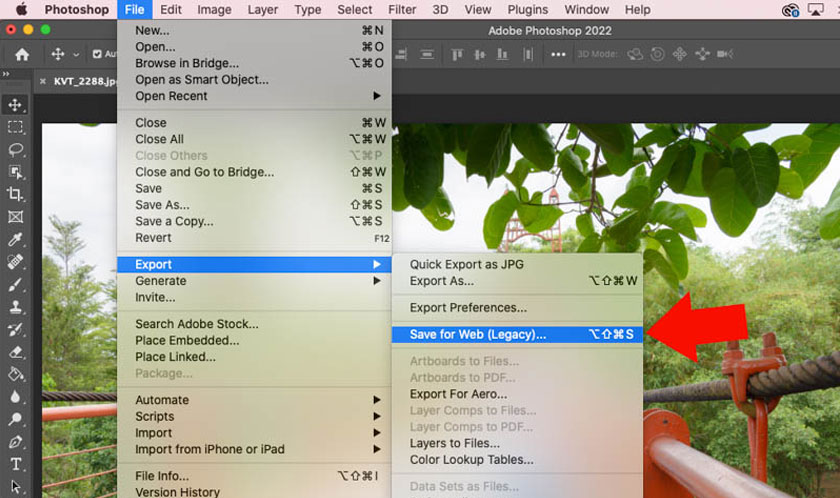Screen dimensions: 840x498
Task: Toggle the Auto-Select checkbox
Action: [x=97, y=54]
